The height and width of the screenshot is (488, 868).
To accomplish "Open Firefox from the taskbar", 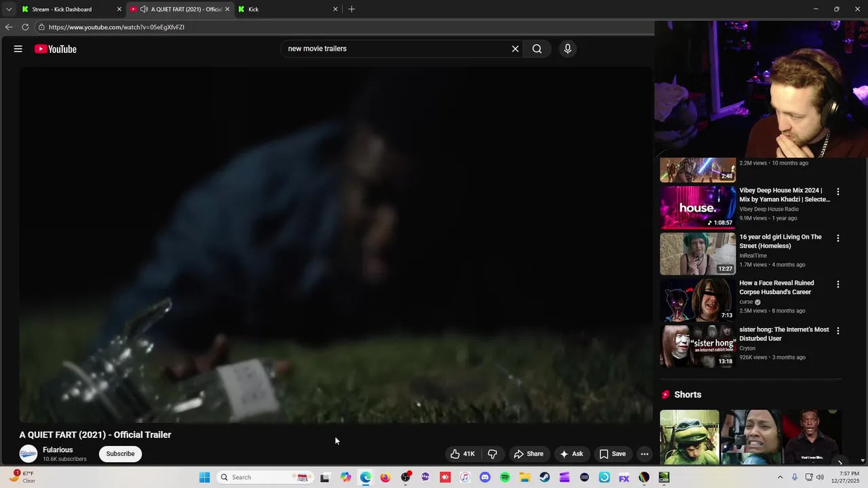I will 385,478.
